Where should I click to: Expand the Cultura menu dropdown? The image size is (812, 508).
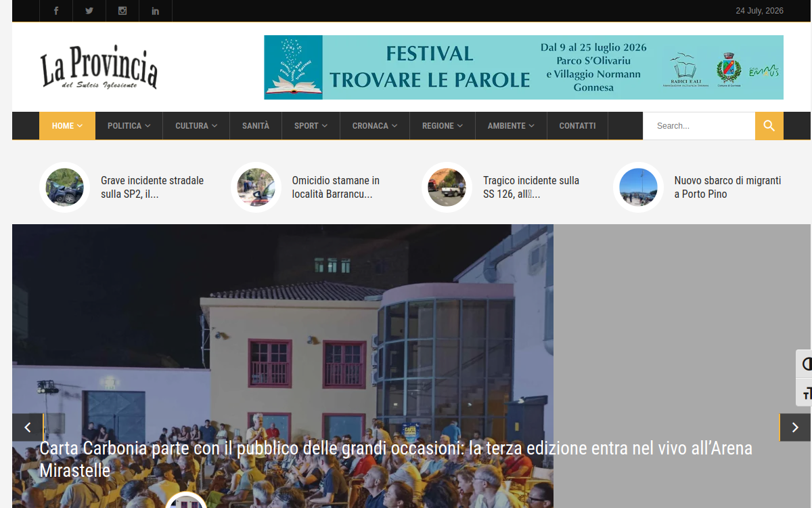196,126
